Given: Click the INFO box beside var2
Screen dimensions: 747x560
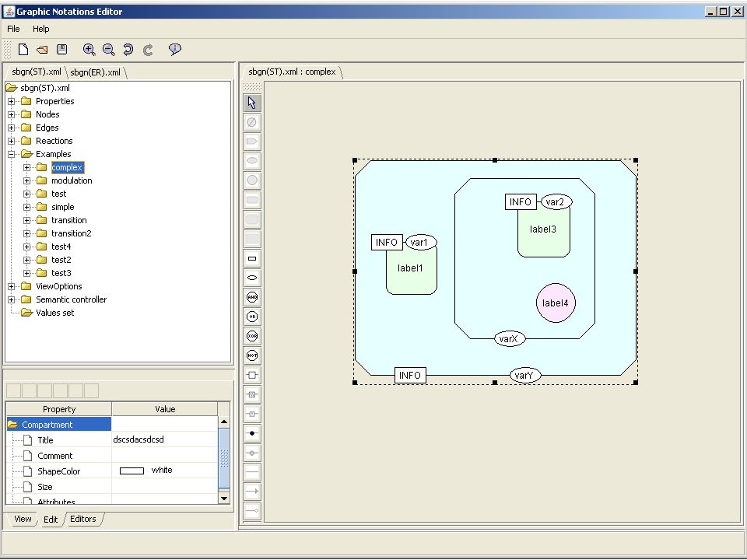Looking at the screenshot, I should [521, 202].
